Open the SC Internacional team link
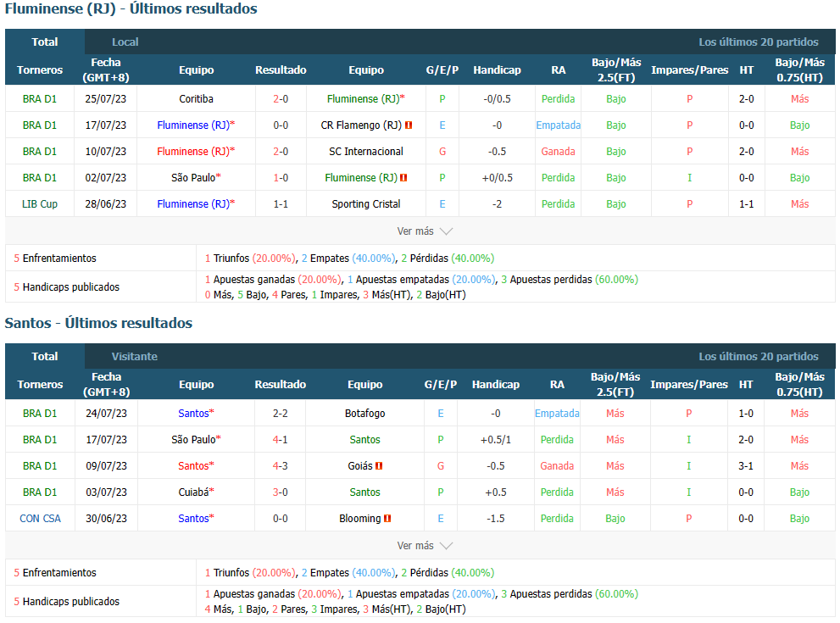The height and width of the screenshot is (623, 840). coord(366,151)
